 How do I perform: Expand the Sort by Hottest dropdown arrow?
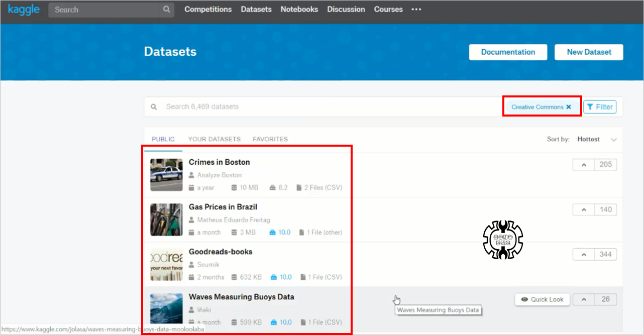tap(613, 140)
